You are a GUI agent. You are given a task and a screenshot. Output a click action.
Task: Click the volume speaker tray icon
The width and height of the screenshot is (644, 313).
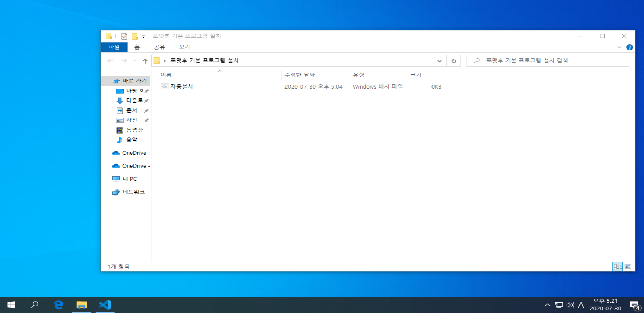click(x=570, y=305)
